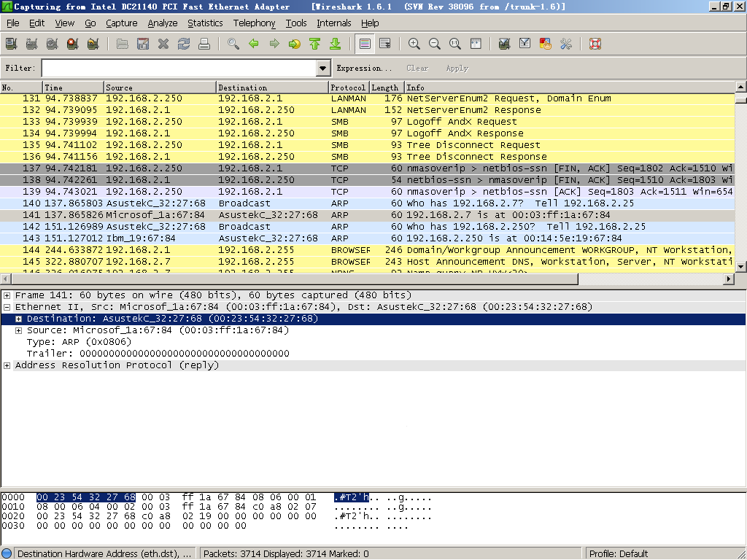The image size is (747, 560).
Task: Click Packets: 3714 Displayed status text
Action: [286, 554]
